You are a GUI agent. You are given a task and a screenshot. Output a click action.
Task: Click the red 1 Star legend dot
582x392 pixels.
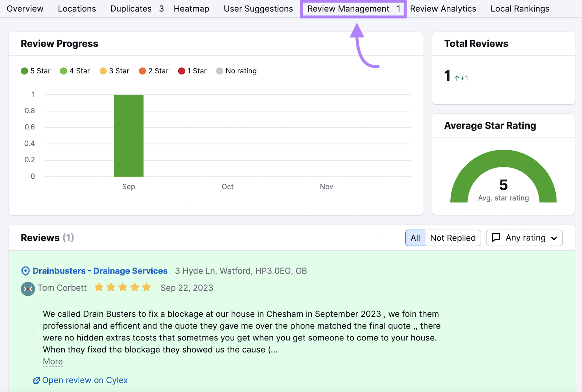tap(182, 71)
